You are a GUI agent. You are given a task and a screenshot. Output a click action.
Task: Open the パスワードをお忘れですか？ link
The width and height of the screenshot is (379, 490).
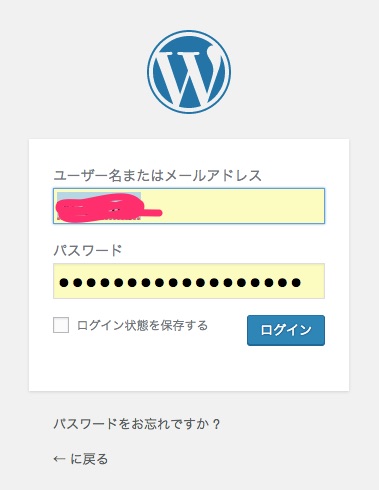tap(137, 424)
